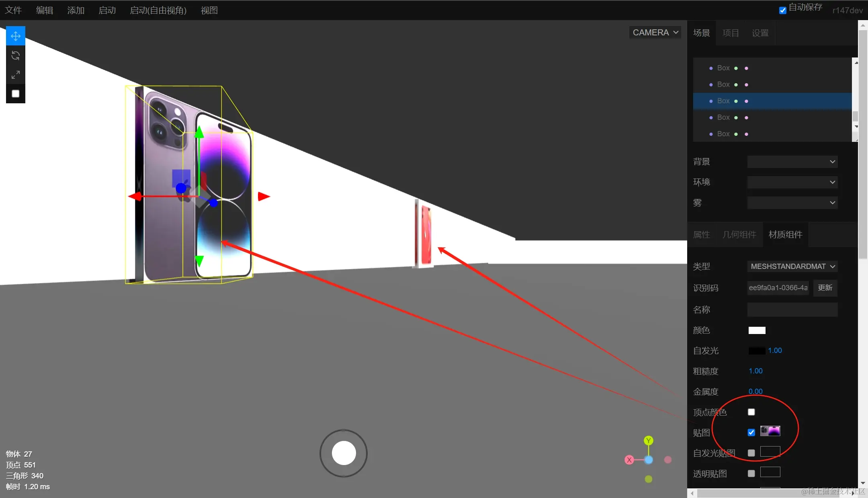Click the white 颜色 color swatch
Image resolution: width=868 pixels, height=498 pixels.
757,330
